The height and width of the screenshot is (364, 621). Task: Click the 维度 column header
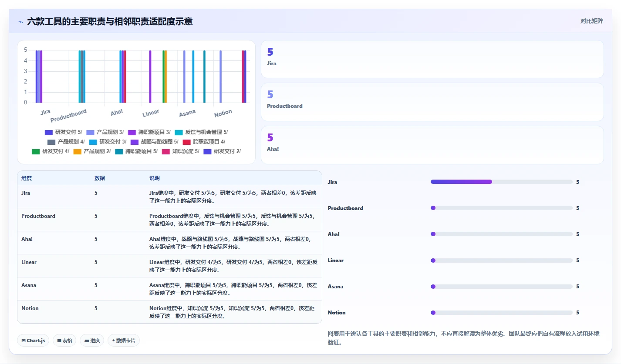click(x=27, y=178)
